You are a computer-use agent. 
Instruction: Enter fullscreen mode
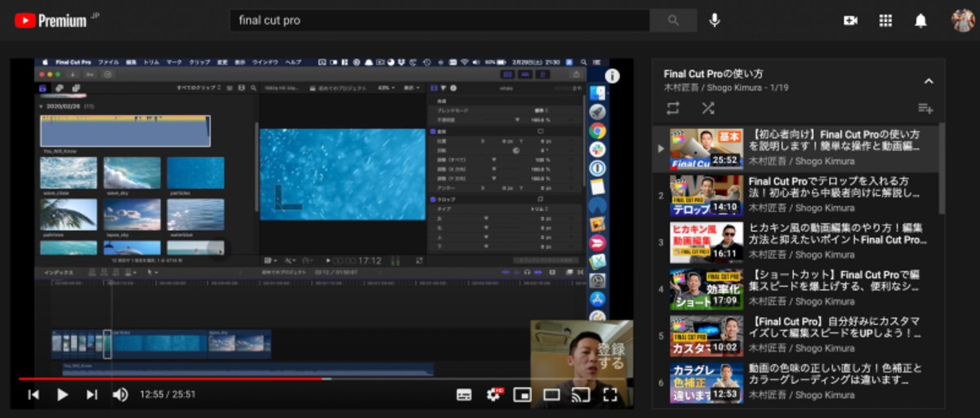point(610,395)
